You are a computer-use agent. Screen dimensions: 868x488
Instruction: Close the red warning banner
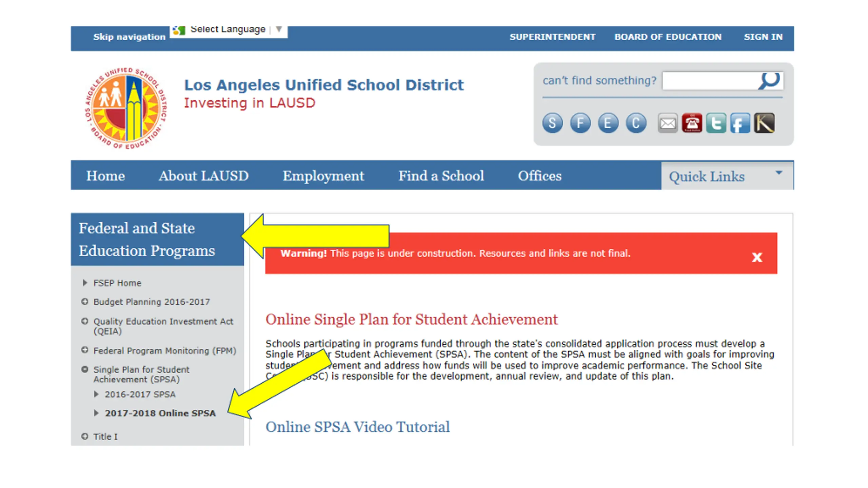(757, 257)
